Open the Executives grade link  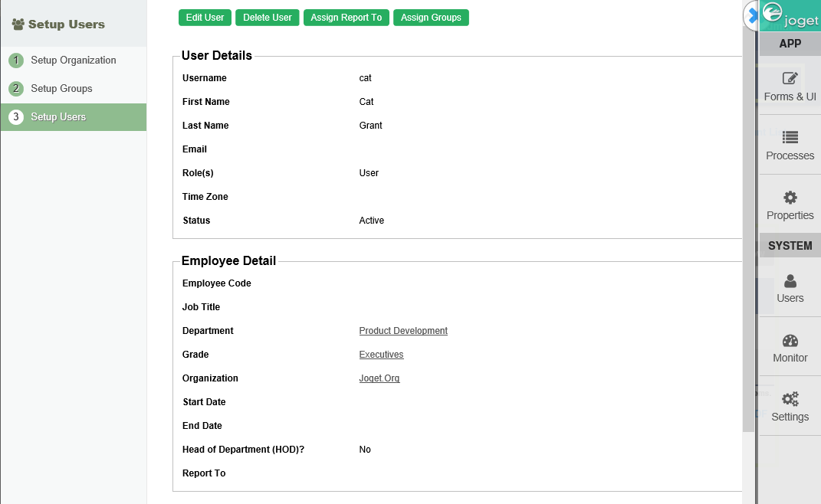(381, 355)
